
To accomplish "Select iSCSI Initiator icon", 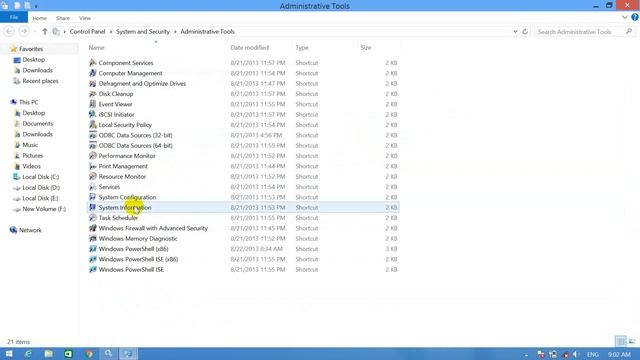I will [93, 114].
